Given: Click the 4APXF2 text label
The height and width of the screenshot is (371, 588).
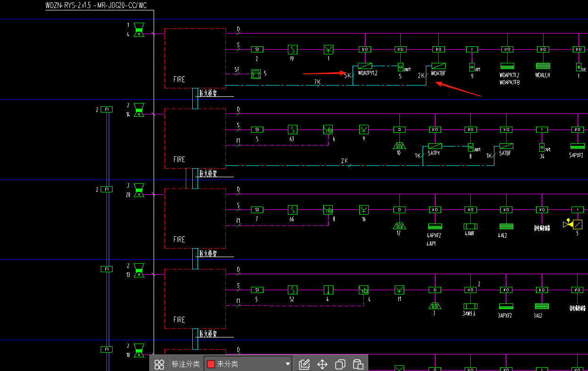Looking at the screenshot, I should click(x=434, y=235).
